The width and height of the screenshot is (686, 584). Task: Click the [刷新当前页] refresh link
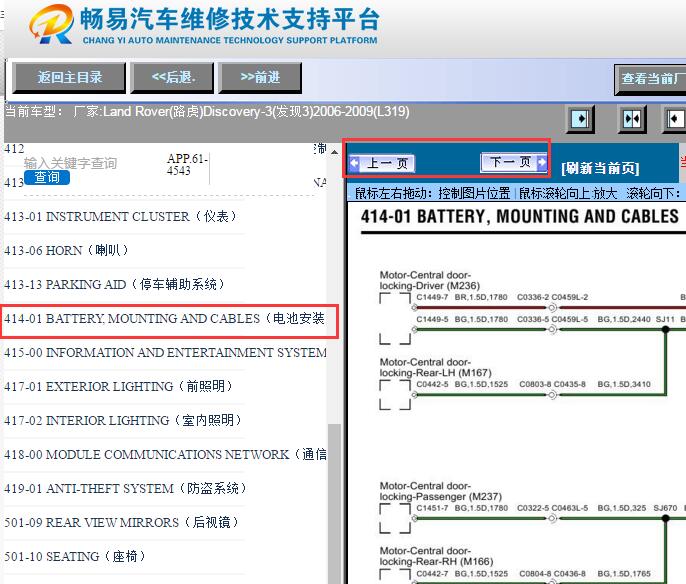click(x=600, y=168)
